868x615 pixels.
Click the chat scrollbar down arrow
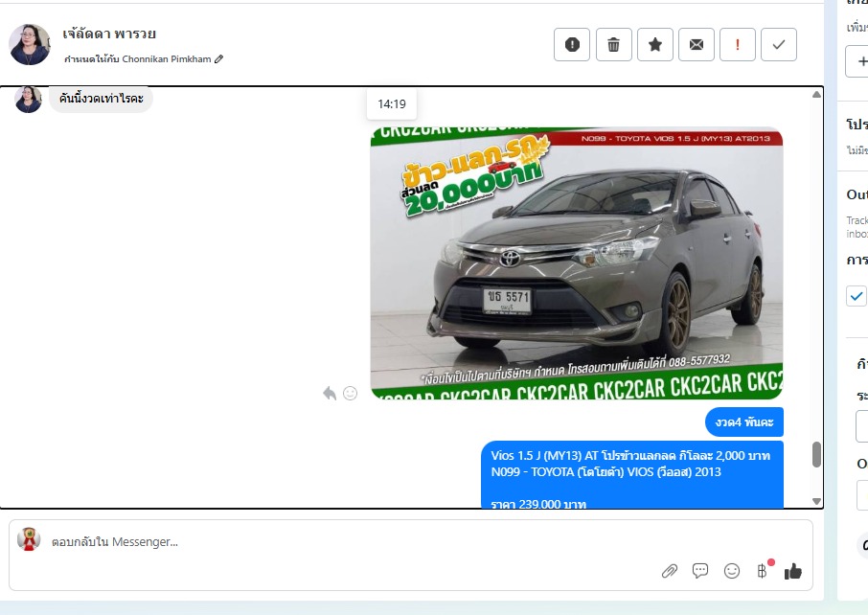(816, 501)
